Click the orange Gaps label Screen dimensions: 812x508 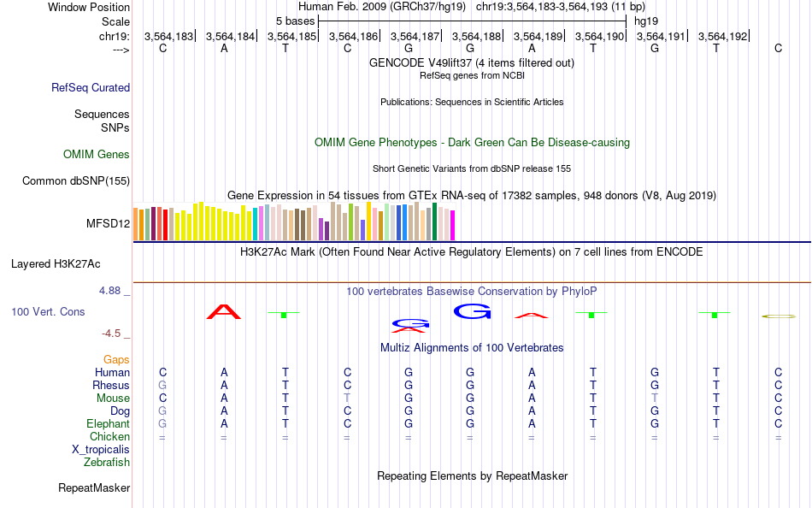click(x=116, y=360)
